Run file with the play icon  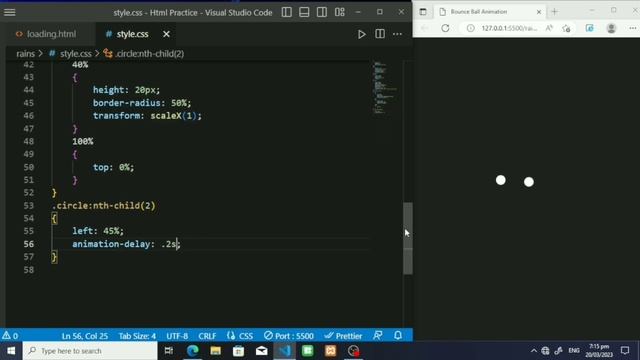coord(362,34)
